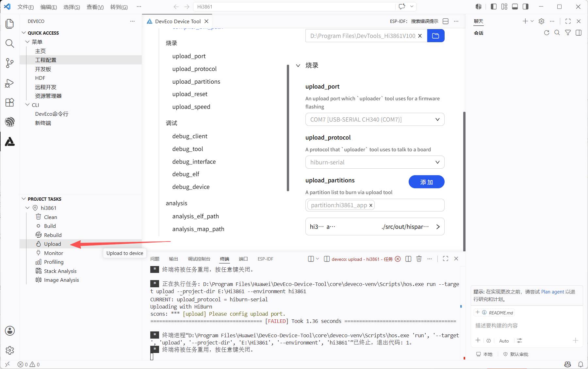The height and width of the screenshot is (369, 588).
Task: Open the upload_port COM7 dropdown
Action: tap(375, 119)
